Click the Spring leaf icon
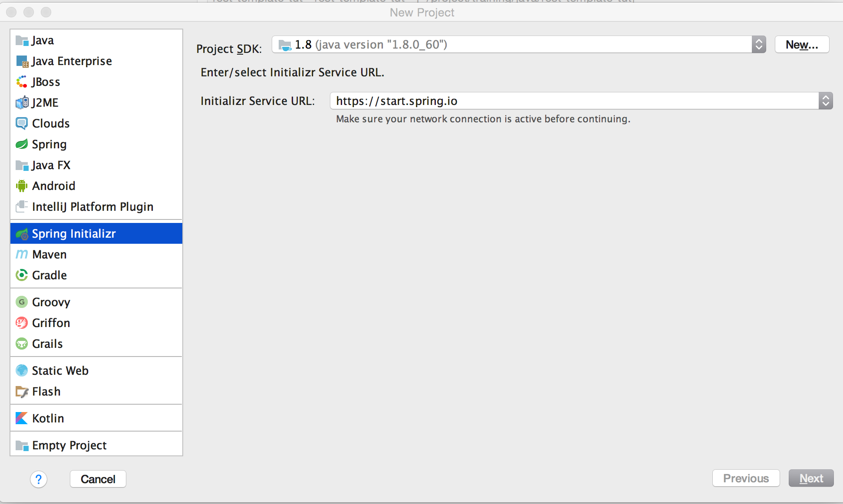 pos(22,144)
